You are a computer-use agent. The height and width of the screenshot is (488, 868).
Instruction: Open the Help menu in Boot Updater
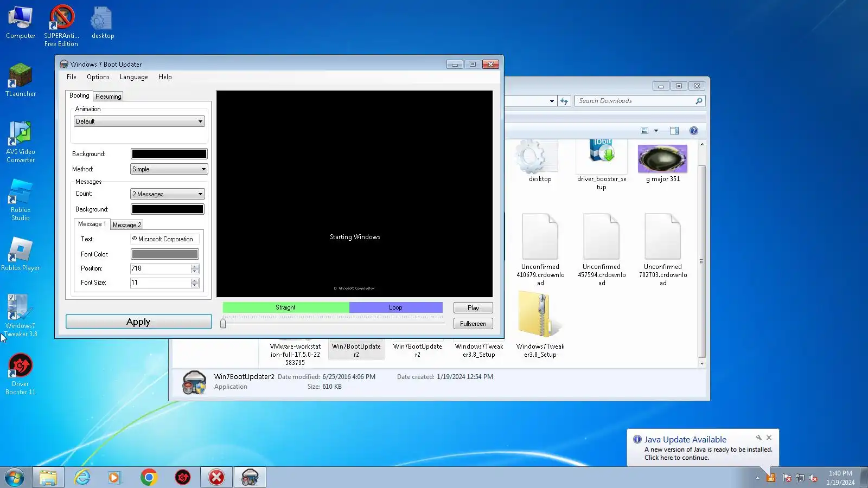coord(165,77)
